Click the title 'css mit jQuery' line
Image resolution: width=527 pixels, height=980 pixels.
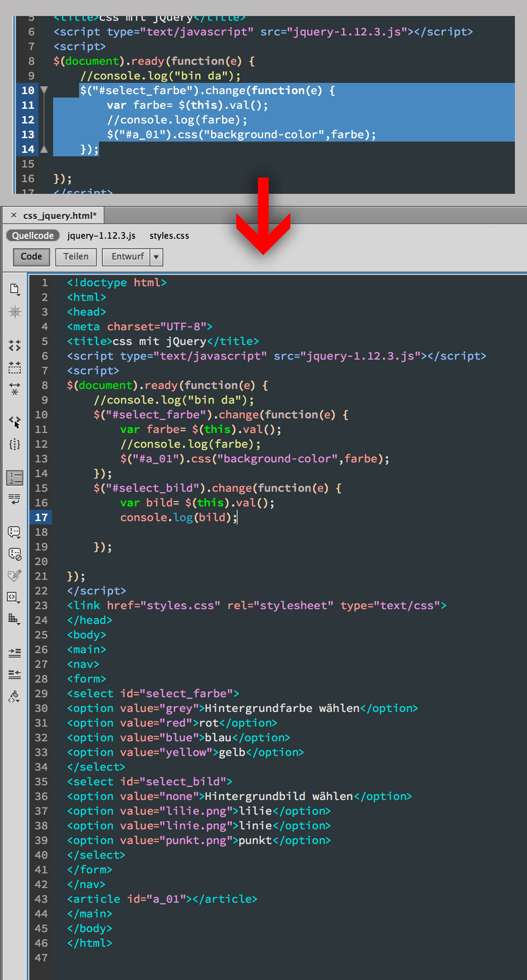[x=163, y=341]
